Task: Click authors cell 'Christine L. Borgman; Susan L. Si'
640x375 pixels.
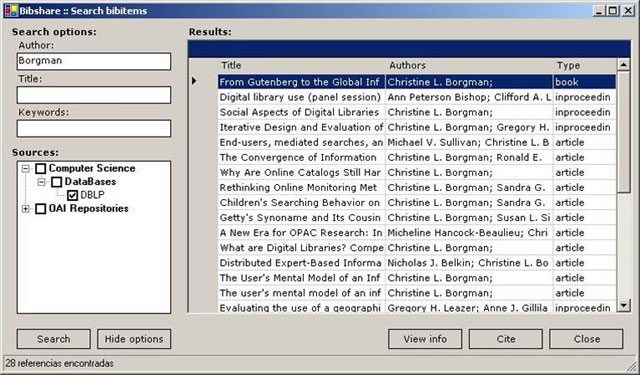Action: [x=469, y=218]
